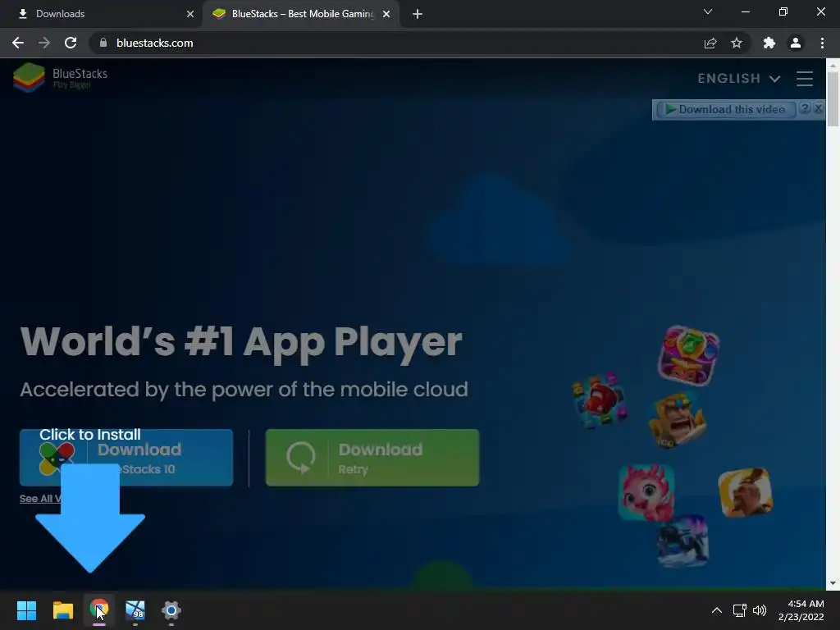Click the green Download Retry button
This screenshot has width=840, height=630.
point(372,458)
